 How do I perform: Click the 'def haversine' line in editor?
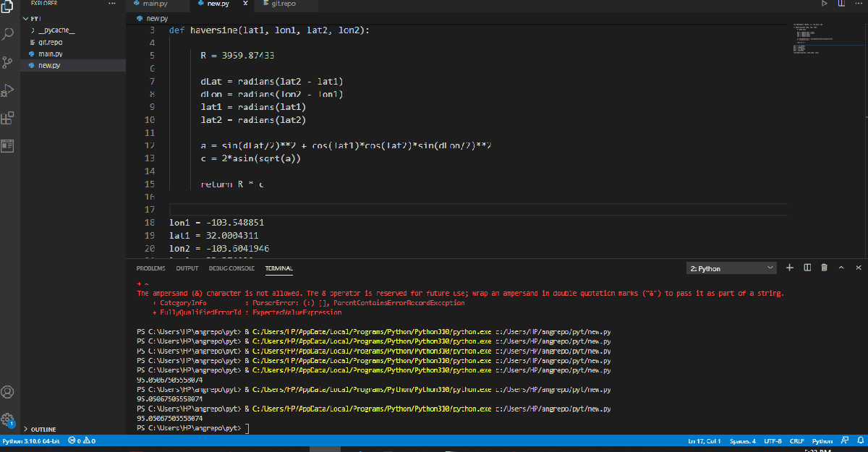[269, 30]
